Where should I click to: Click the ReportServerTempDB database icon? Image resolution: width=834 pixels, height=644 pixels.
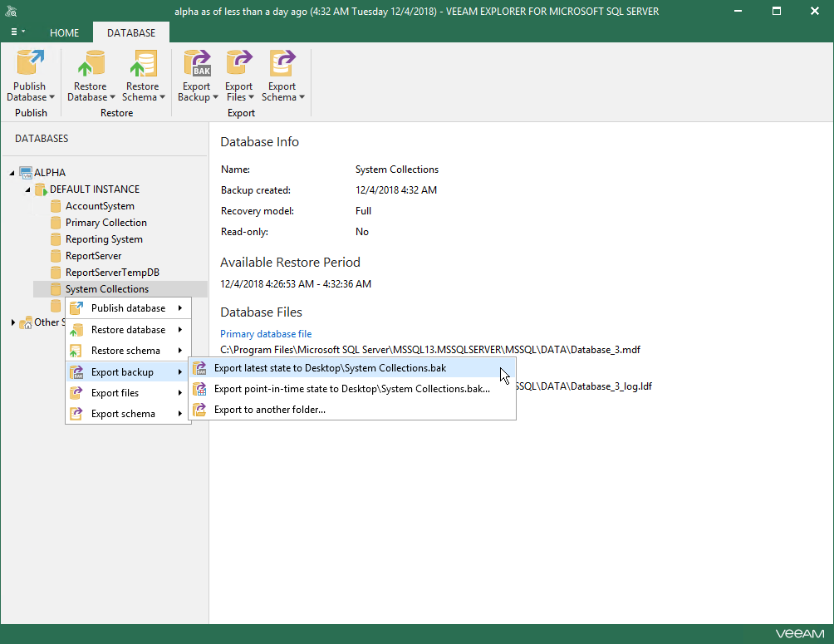tap(56, 273)
